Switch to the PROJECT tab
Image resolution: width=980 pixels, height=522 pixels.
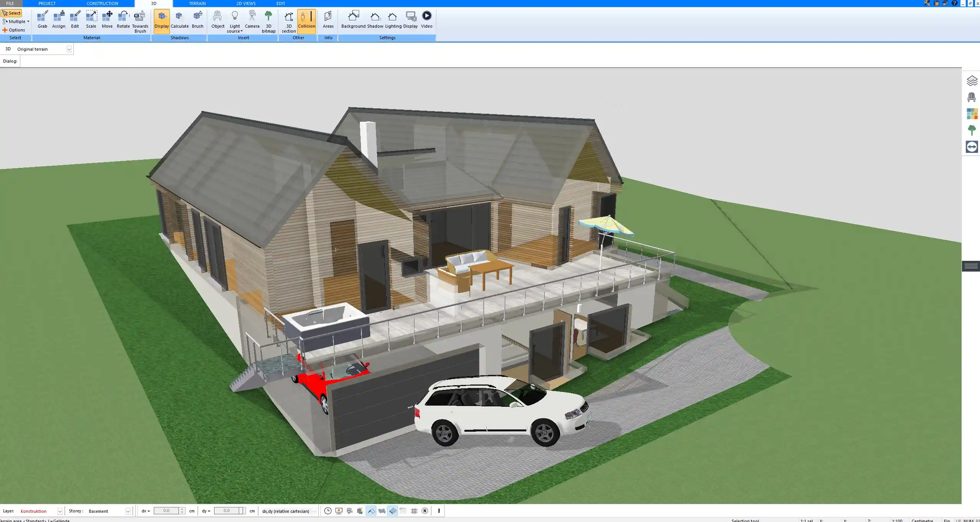point(47,3)
